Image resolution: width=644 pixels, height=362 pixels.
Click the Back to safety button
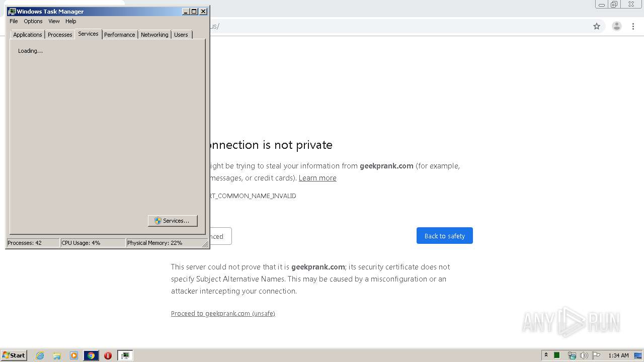pos(445,236)
